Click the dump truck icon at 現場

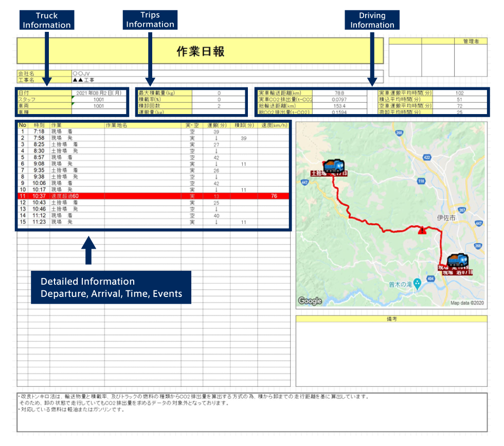[457, 261]
